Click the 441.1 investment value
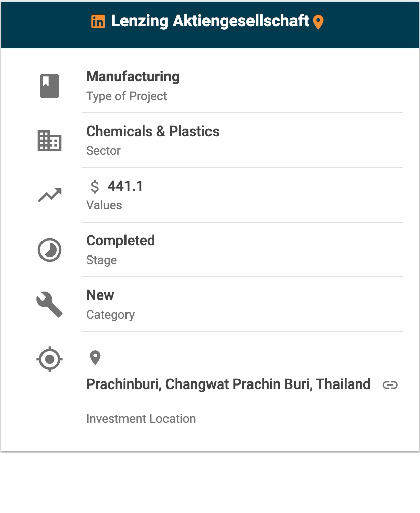420x513 pixels. [125, 186]
